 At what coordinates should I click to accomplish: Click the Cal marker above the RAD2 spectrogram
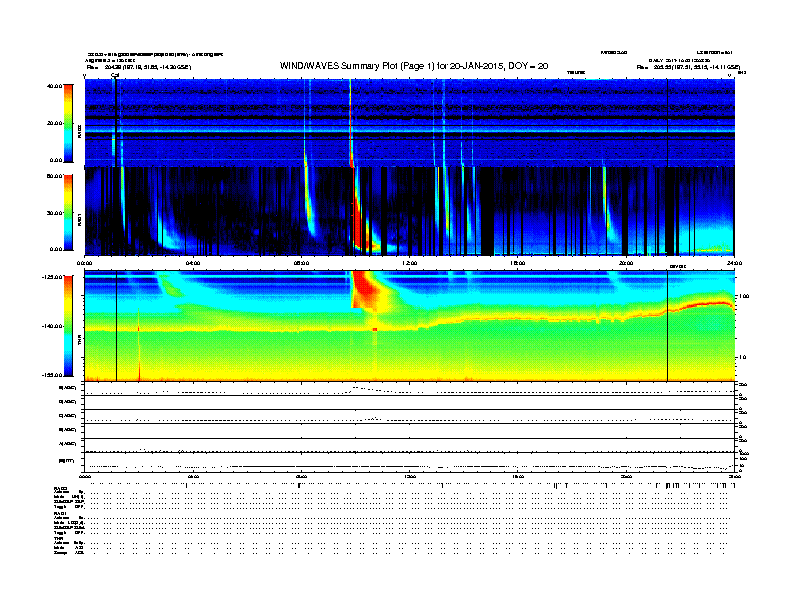click(115, 75)
